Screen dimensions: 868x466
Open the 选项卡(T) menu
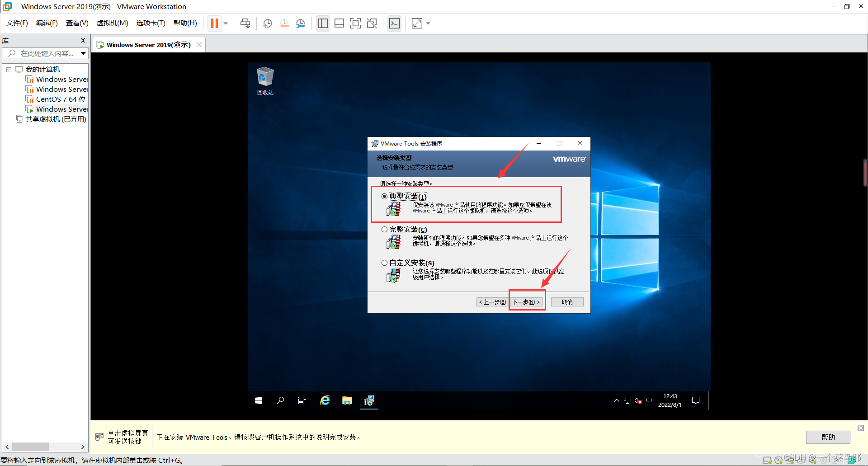(151, 23)
